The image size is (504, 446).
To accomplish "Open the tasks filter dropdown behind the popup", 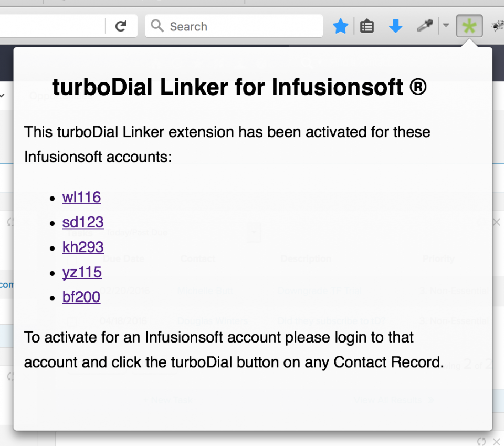I will pos(254,232).
